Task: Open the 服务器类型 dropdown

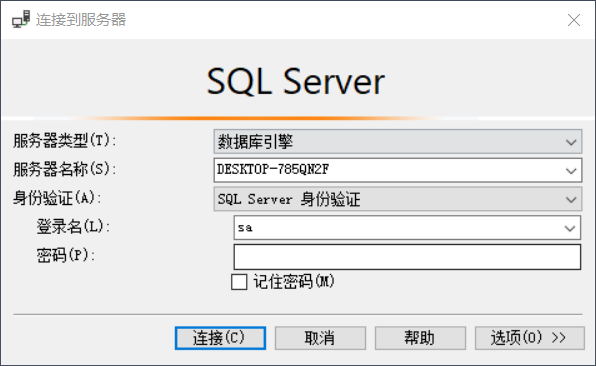Action: point(398,142)
